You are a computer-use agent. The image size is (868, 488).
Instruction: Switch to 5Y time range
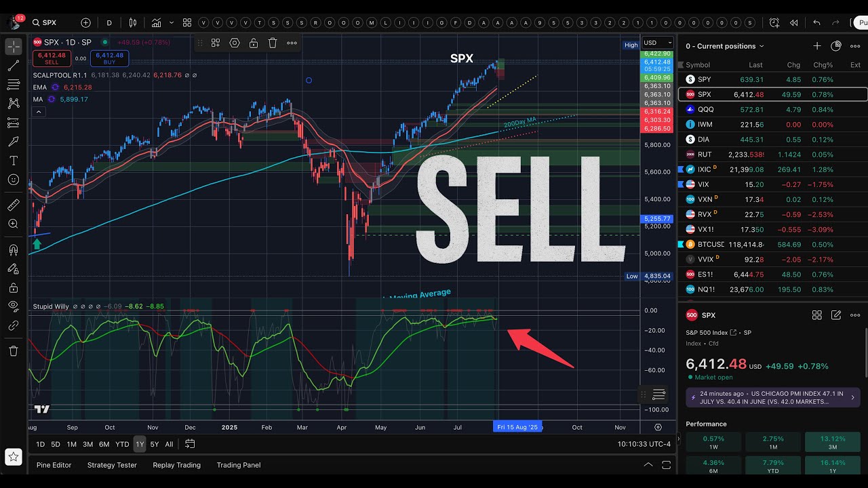pos(155,445)
